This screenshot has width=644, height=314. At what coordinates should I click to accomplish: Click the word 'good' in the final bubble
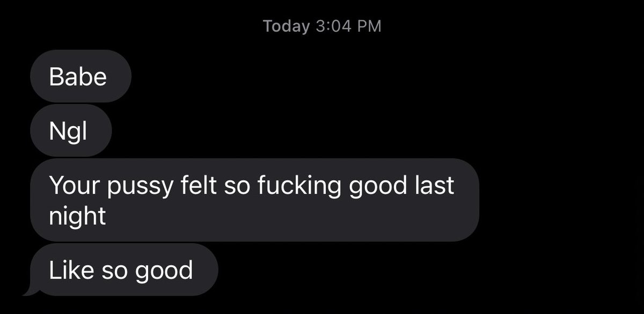click(164, 271)
